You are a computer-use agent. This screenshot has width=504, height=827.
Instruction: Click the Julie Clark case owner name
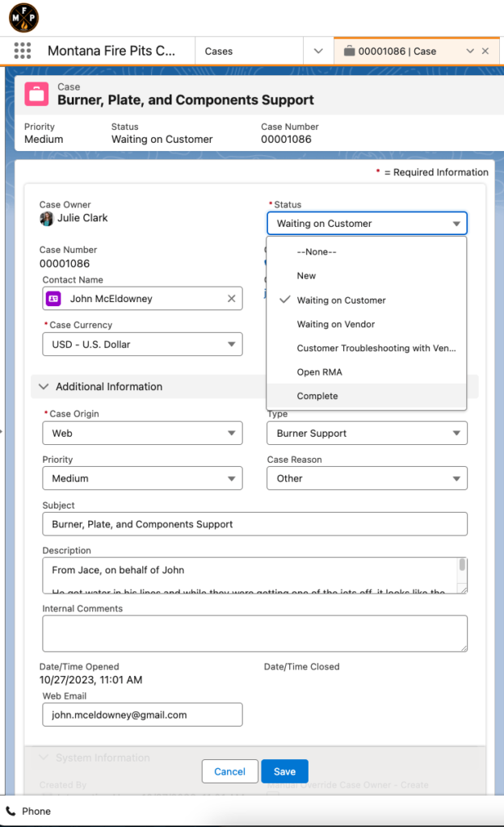82,218
